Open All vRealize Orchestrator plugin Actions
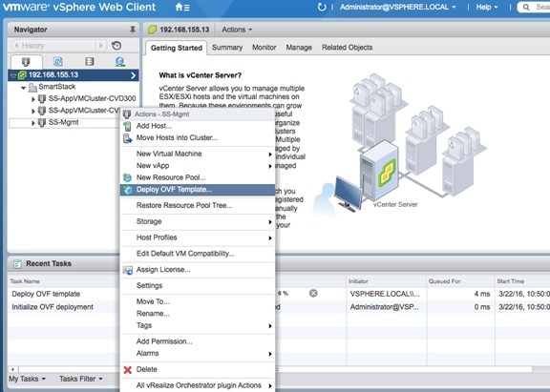550x392 pixels. coord(198,385)
